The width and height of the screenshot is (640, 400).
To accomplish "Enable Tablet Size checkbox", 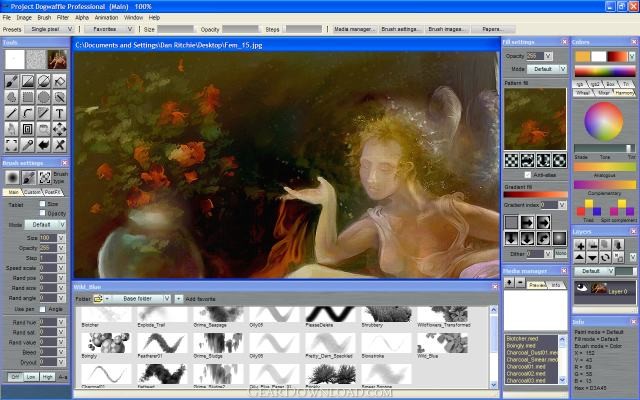I will (42, 203).
